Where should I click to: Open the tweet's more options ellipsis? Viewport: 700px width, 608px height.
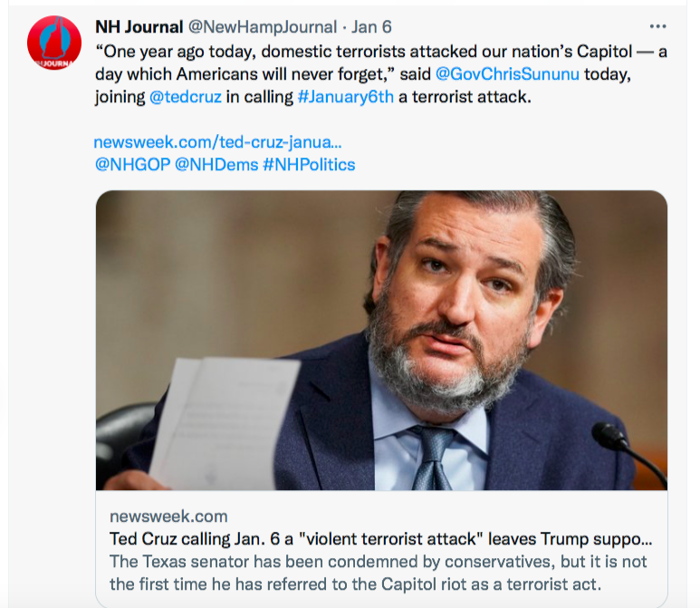point(658,26)
